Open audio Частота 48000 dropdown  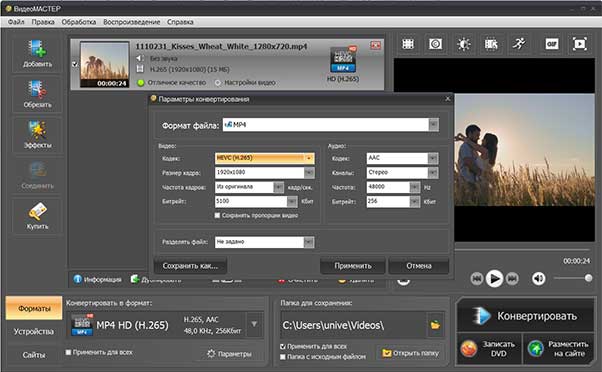point(415,187)
